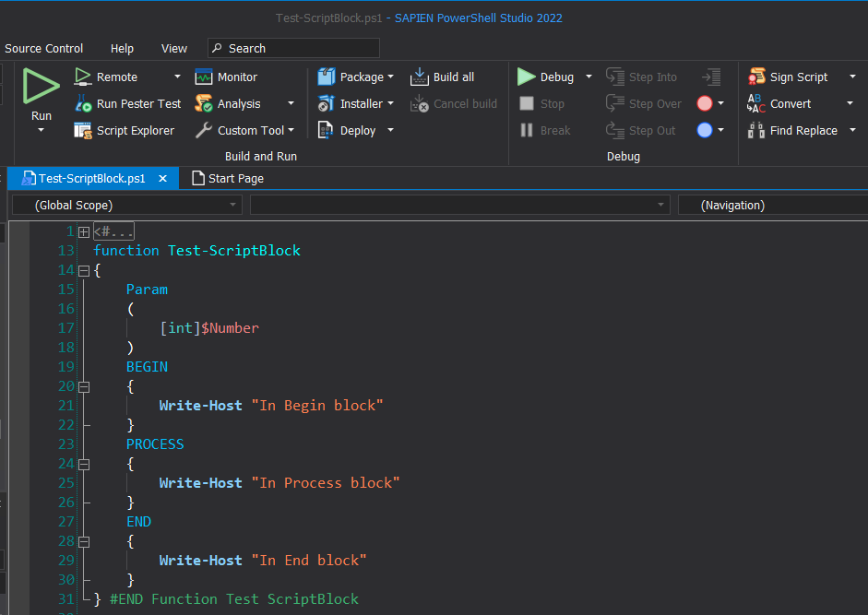Click the "In Begin block" string
The image size is (868, 615).
pyautogui.click(x=317, y=406)
